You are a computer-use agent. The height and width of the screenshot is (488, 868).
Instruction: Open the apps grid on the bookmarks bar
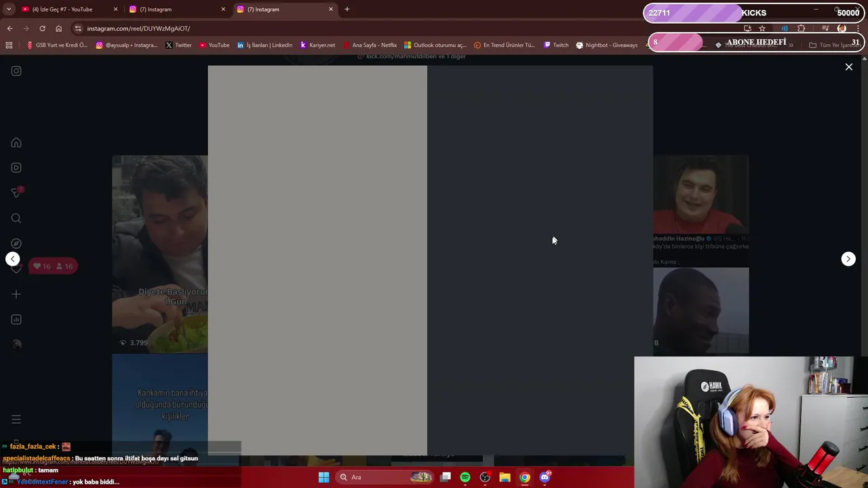pyautogui.click(x=9, y=45)
